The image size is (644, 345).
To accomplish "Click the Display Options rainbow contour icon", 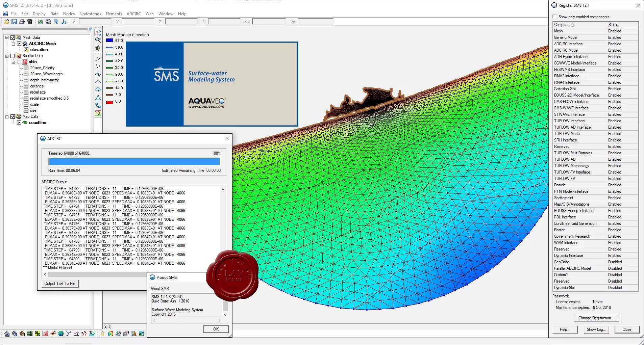I will (110, 334).
